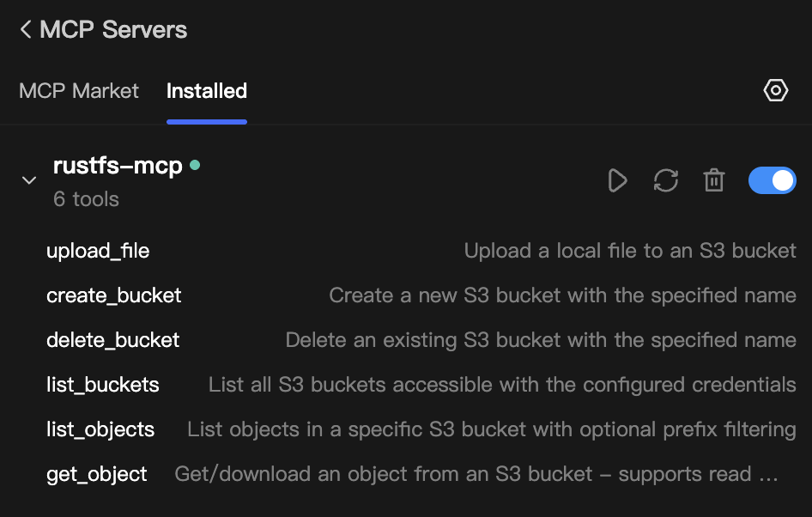
Task: Select the Installed tab
Action: pyautogui.click(x=206, y=90)
